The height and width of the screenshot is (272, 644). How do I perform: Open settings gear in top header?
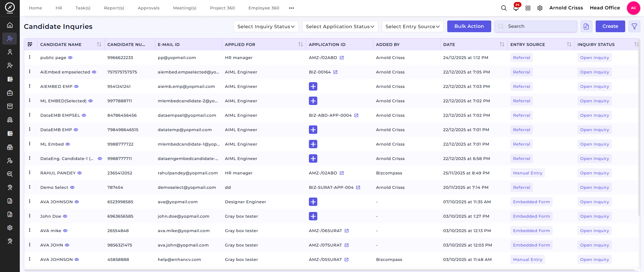pyautogui.click(x=540, y=8)
